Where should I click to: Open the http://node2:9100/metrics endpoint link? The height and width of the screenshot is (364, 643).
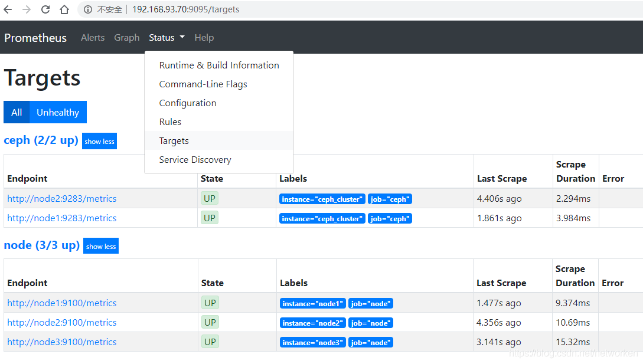[x=62, y=323]
